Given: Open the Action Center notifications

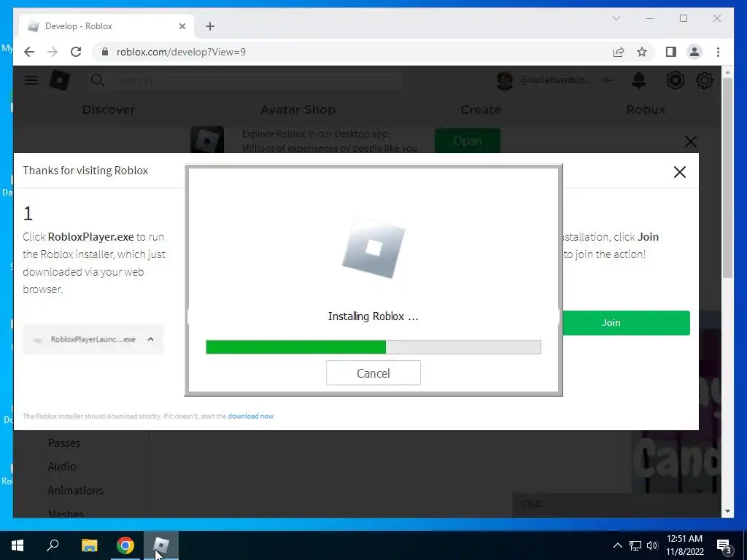Looking at the screenshot, I should coord(724,545).
